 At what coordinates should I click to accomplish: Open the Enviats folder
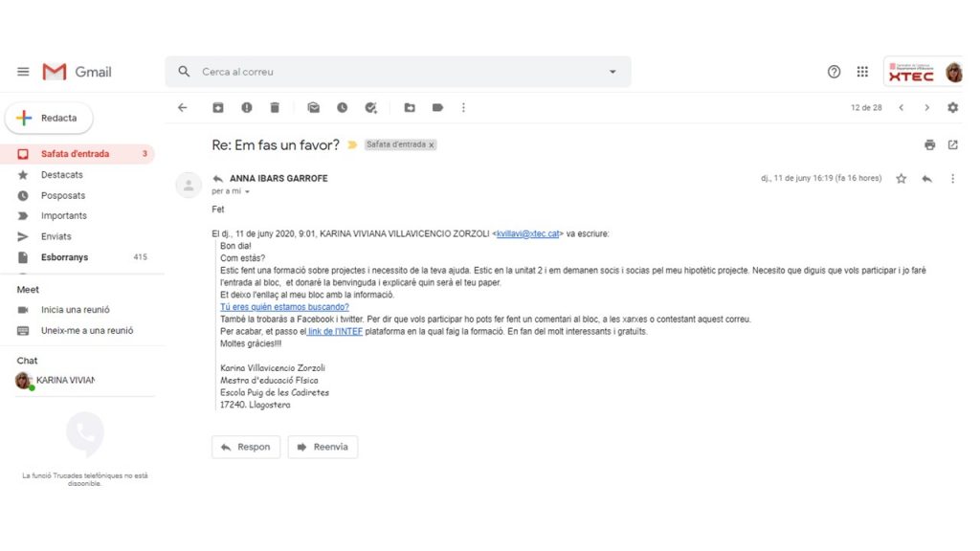click(x=56, y=236)
